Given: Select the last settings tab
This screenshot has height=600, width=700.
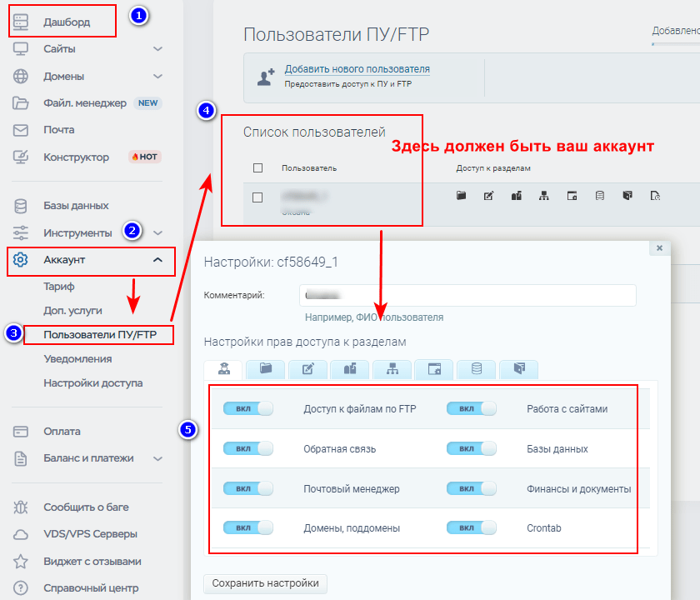Looking at the screenshot, I should (518, 370).
